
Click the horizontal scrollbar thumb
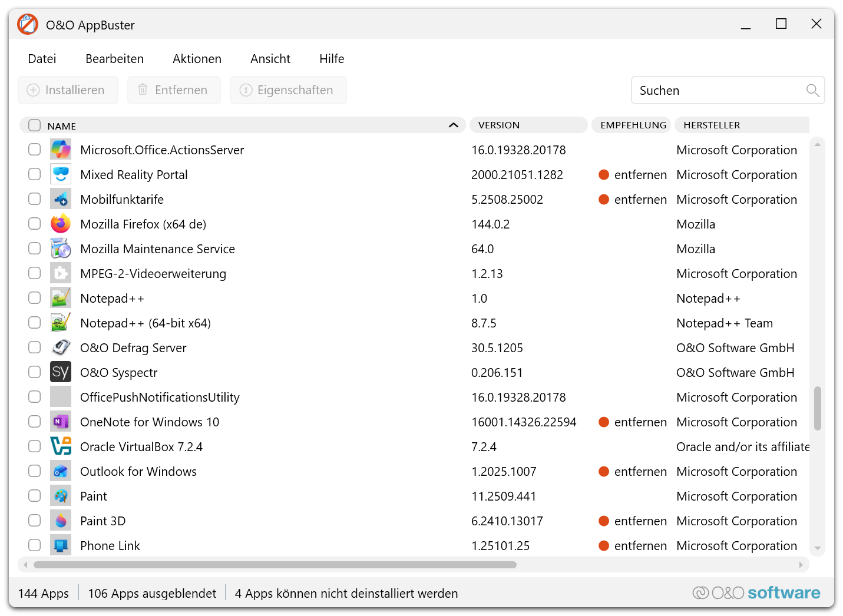click(x=275, y=565)
